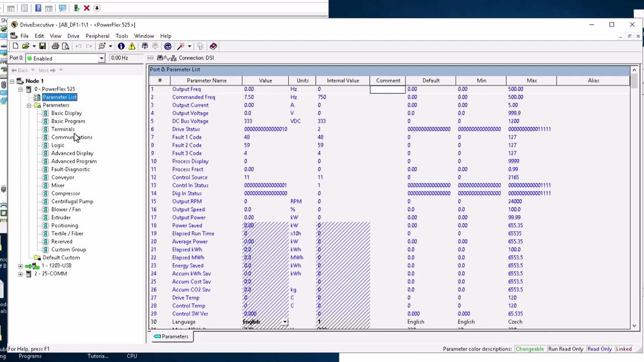The width and height of the screenshot is (644, 362).
Task: Open the dropdown arrow beside wizard wand
Action: coord(189,46)
